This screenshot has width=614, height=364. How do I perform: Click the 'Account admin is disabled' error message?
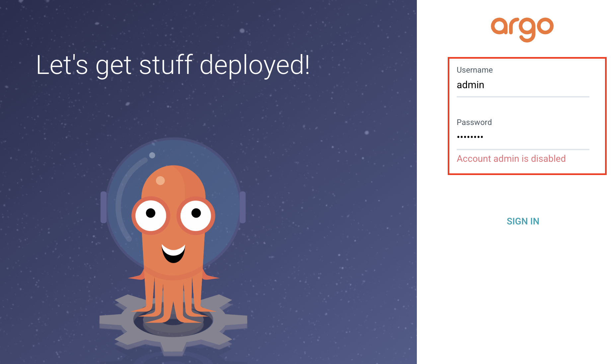[x=511, y=159]
